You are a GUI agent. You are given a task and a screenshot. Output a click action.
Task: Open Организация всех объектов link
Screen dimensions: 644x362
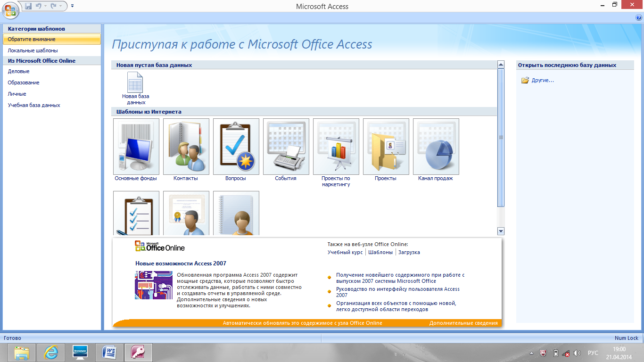(x=396, y=306)
